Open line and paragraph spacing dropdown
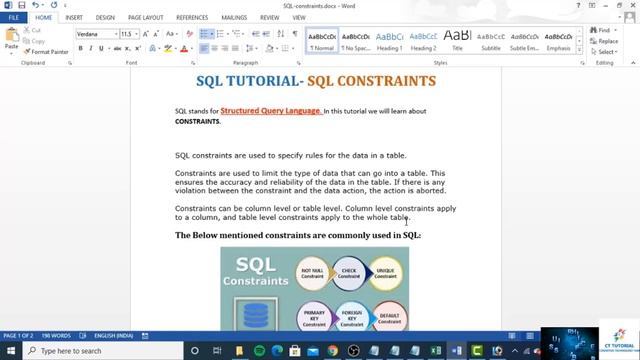640x360 pixels. coord(252,49)
